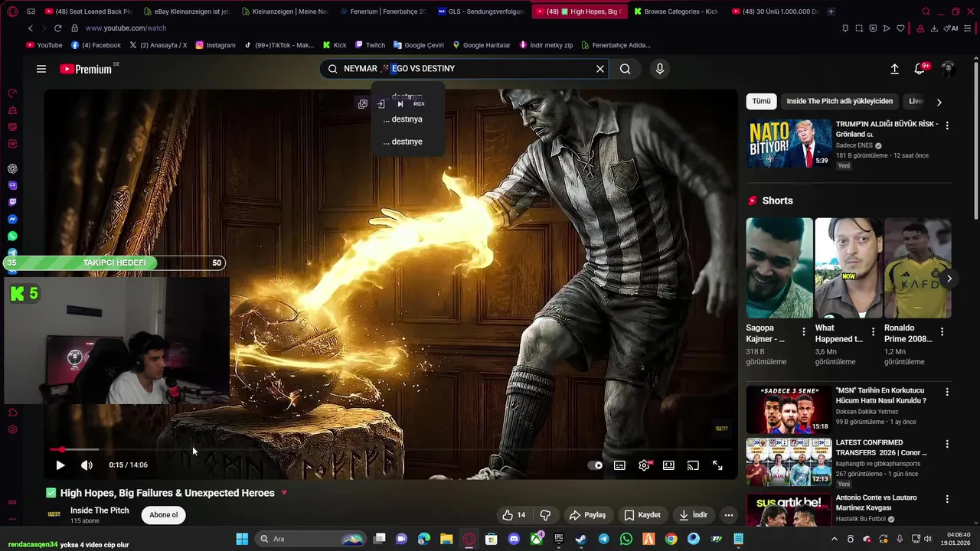The height and width of the screenshot is (551, 980).
Task: Open options for the Antonio Conte vs Lautaro video
Action: pyautogui.click(x=947, y=499)
